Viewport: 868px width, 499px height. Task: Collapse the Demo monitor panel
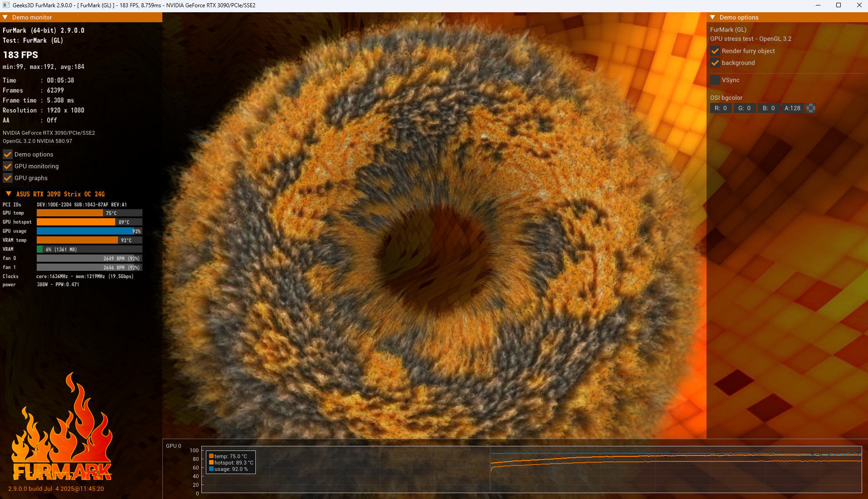(5, 17)
